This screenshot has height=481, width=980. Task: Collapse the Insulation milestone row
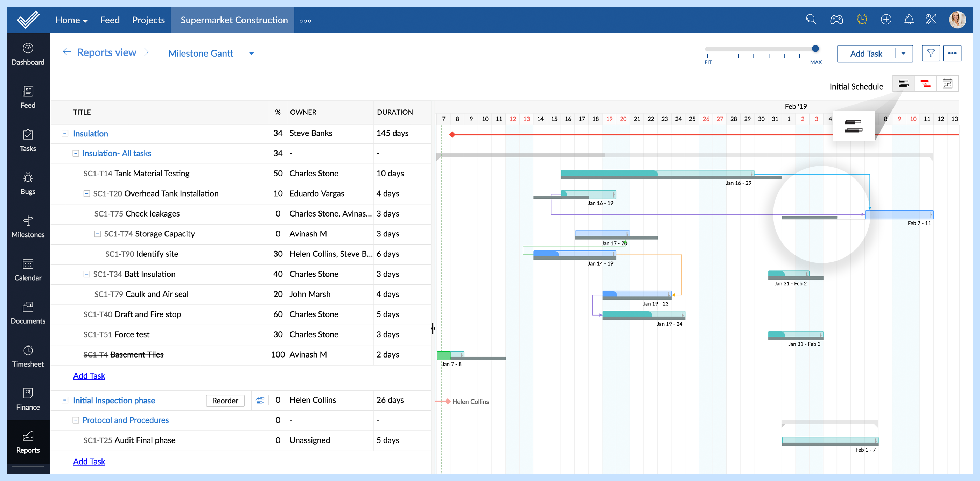point(65,134)
